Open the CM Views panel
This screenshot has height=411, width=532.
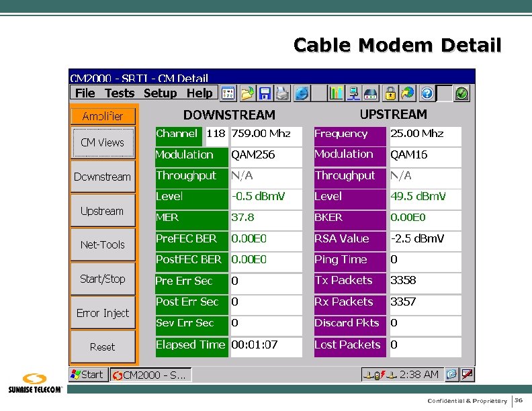pos(103,142)
